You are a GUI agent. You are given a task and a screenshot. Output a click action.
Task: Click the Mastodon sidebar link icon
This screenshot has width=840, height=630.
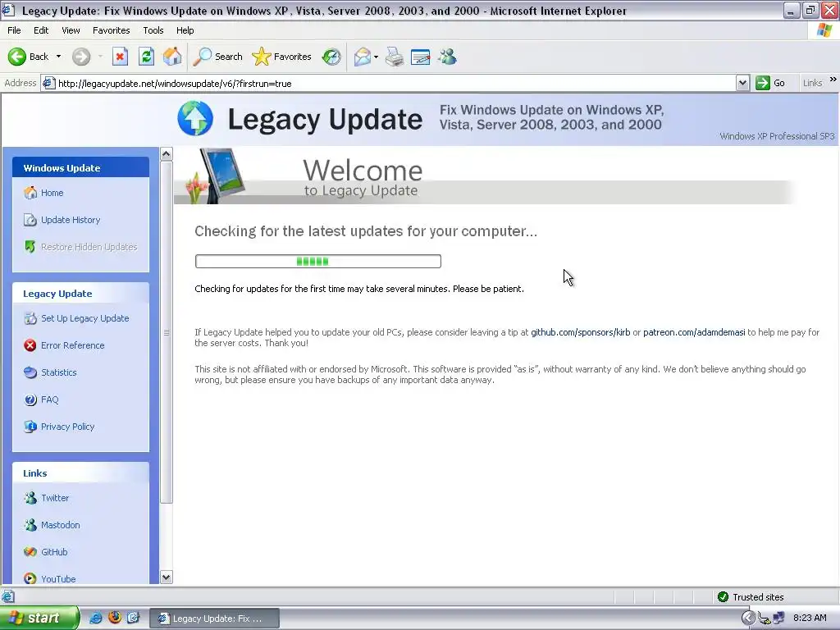click(x=30, y=525)
